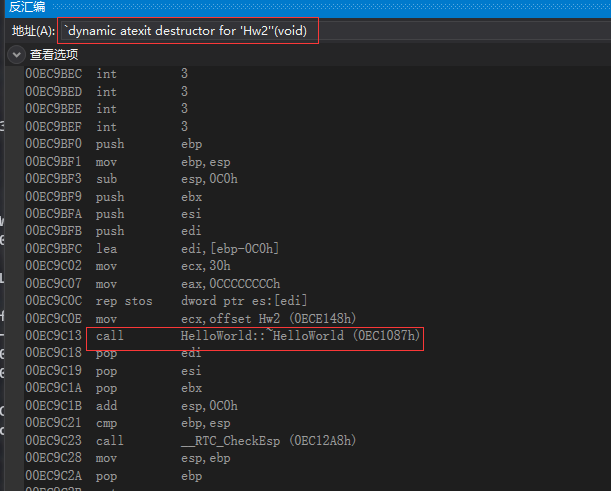Click push ebx at 00EC9BF9

point(114,197)
